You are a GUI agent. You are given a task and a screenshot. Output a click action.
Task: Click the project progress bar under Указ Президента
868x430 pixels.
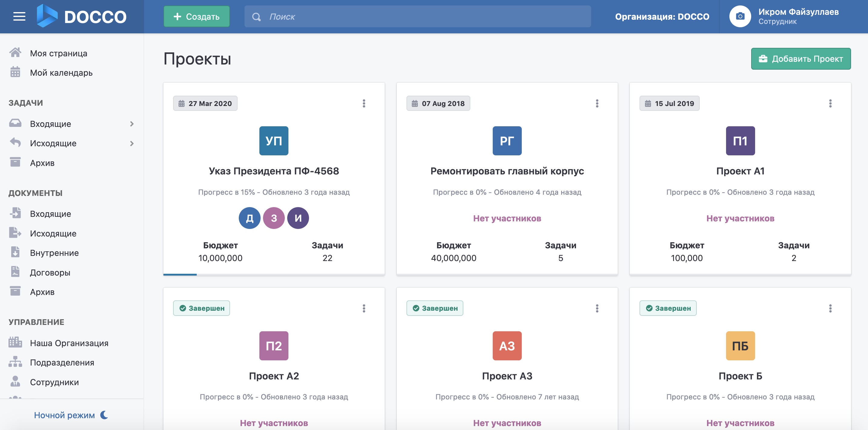[274, 275]
